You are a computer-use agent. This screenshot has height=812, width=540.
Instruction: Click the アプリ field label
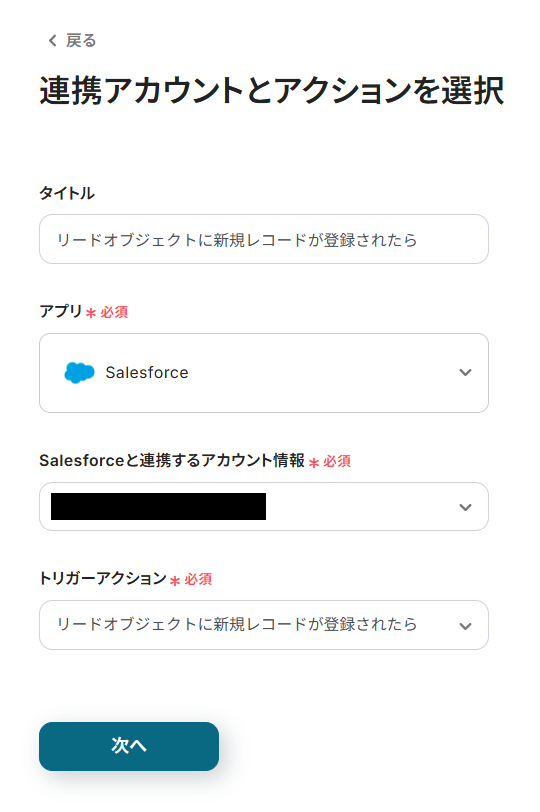[61, 311]
